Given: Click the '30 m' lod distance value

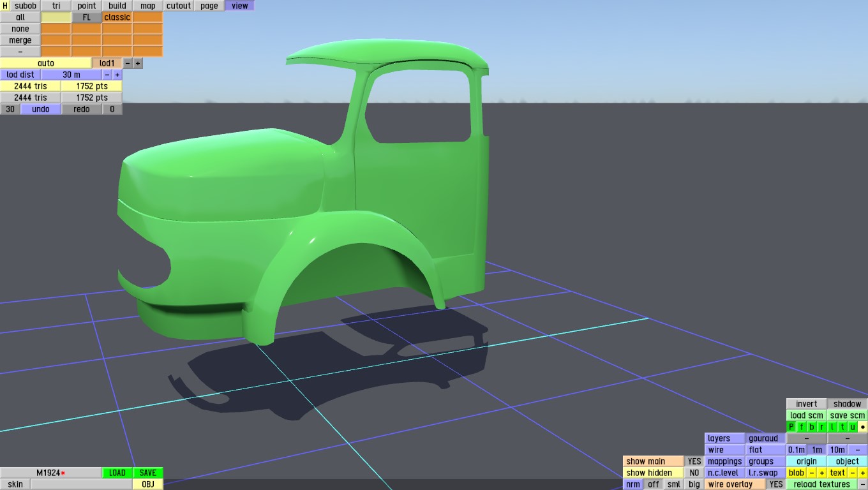Looking at the screenshot, I should click(x=71, y=75).
